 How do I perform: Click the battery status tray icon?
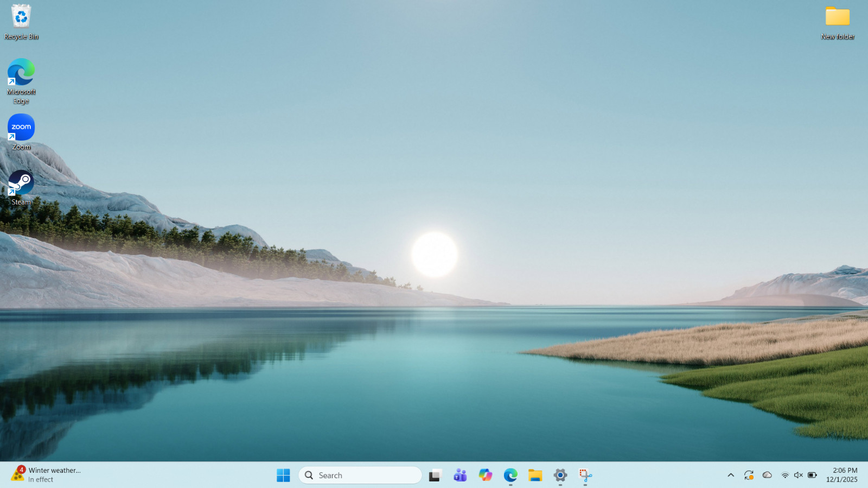pyautogui.click(x=812, y=476)
